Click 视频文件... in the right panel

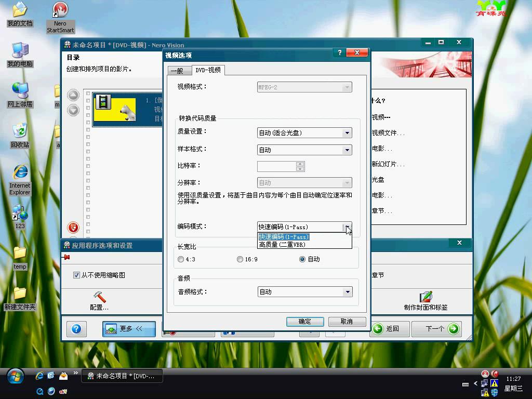[x=388, y=133]
